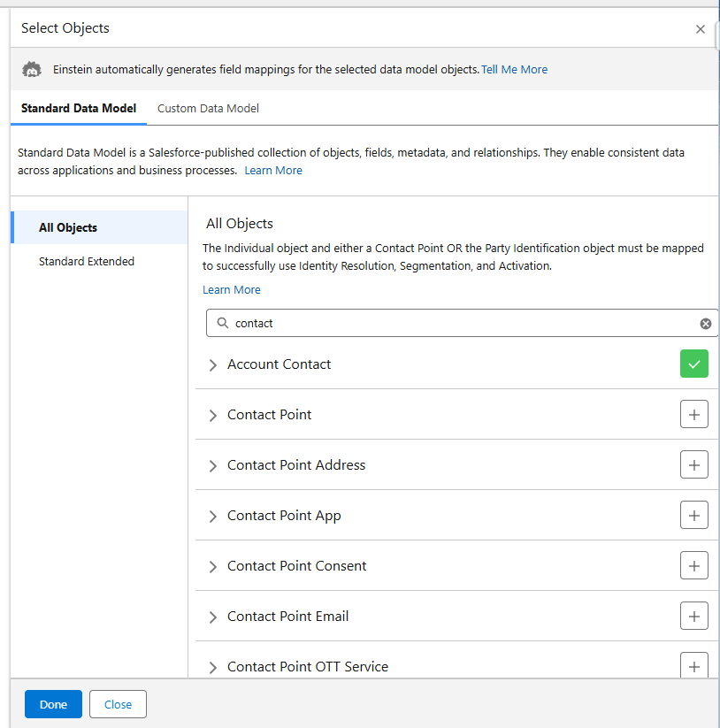Screen dimensions: 720x728
Task: Deselect Account Contact green checkmark
Action: tap(694, 364)
